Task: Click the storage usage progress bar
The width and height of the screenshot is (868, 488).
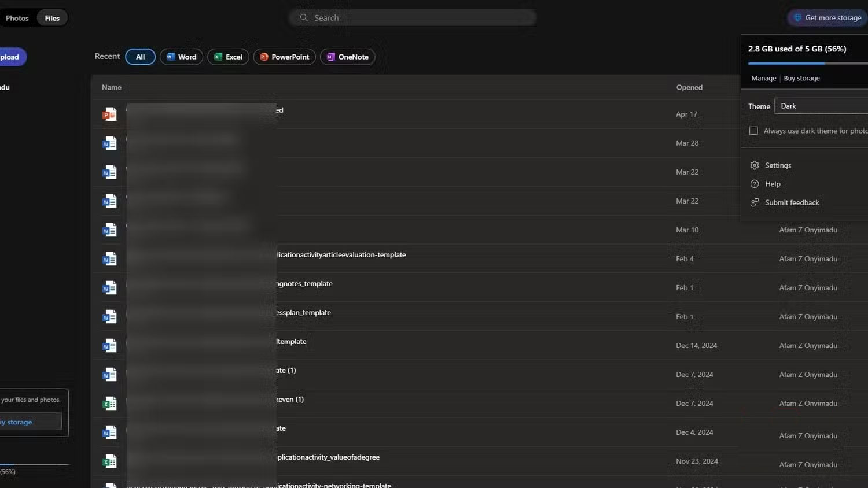Action: (x=804, y=64)
